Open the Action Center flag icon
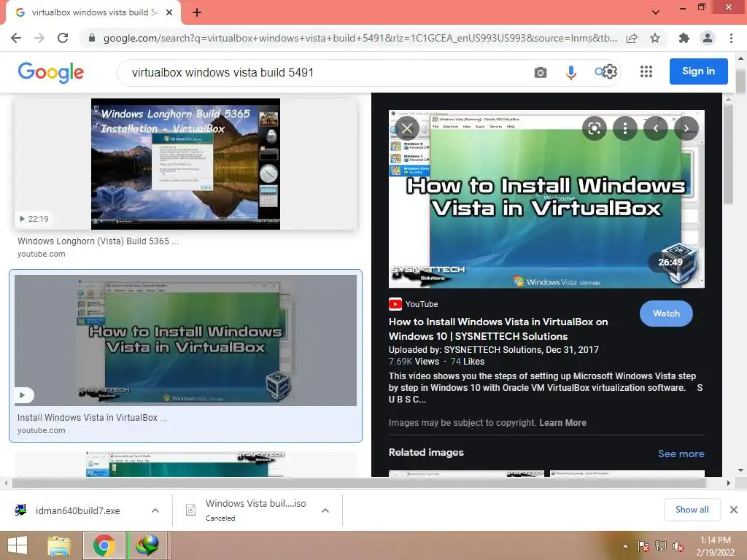Image resolution: width=747 pixels, height=560 pixels. [x=643, y=546]
